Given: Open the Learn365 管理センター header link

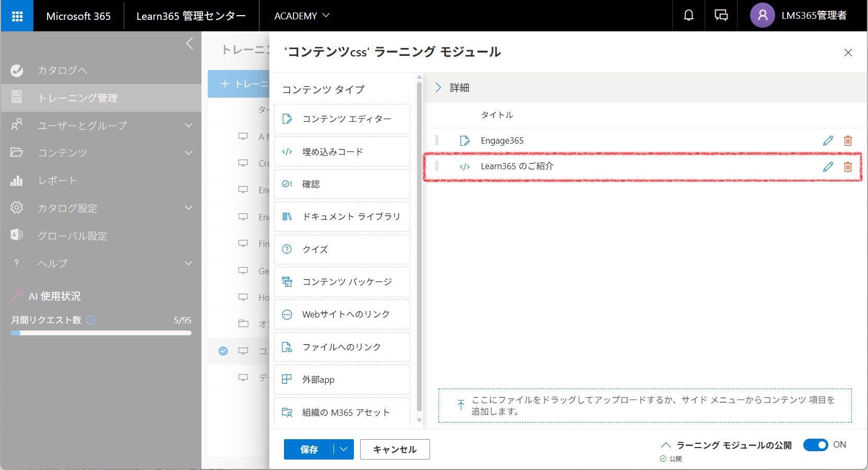Looking at the screenshot, I should point(191,16).
